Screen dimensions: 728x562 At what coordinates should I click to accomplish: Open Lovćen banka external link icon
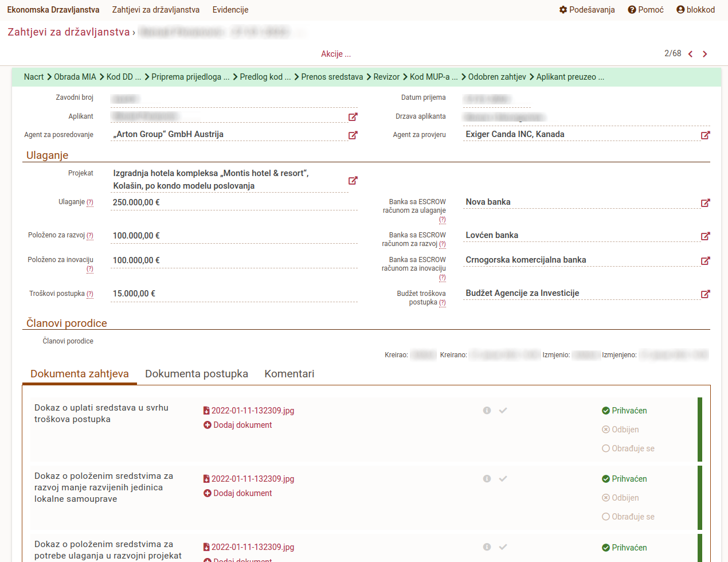706,236
